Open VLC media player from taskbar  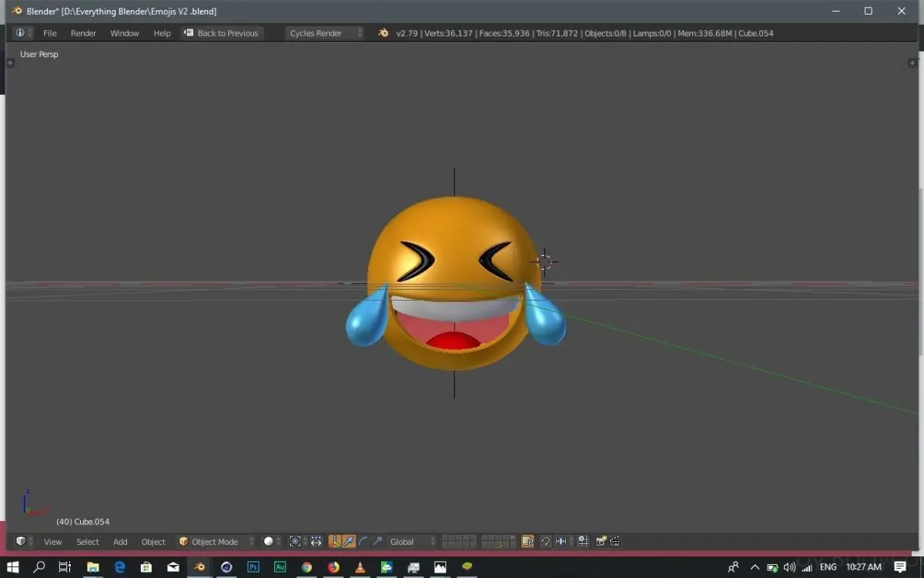point(360,567)
